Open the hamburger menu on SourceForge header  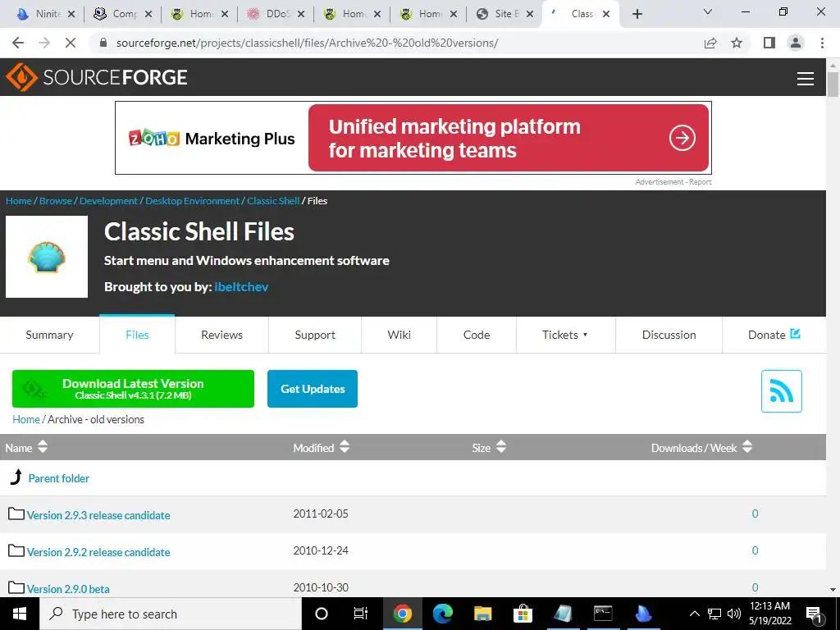tap(806, 78)
